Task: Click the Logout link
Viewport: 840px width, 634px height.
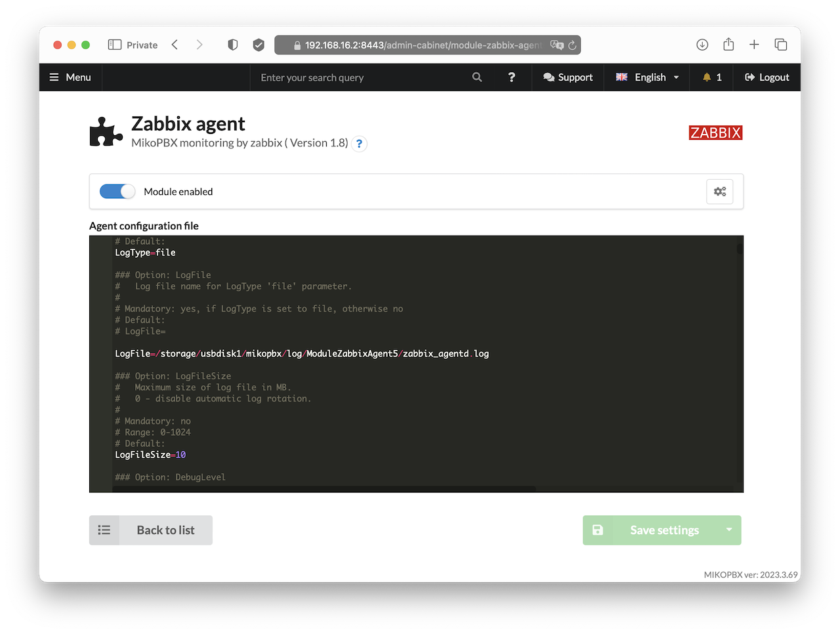Action: [x=766, y=77]
